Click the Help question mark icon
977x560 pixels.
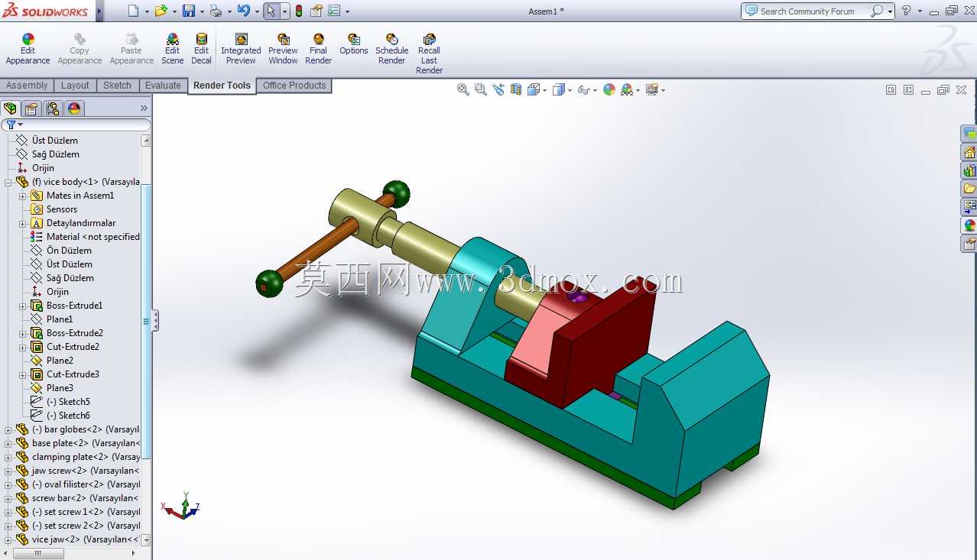coord(906,11)
